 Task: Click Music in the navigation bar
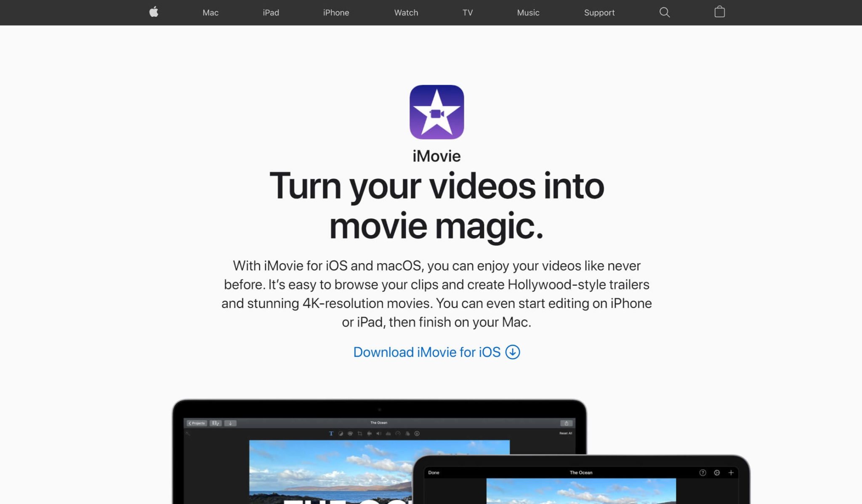click(x=528, y=12)
